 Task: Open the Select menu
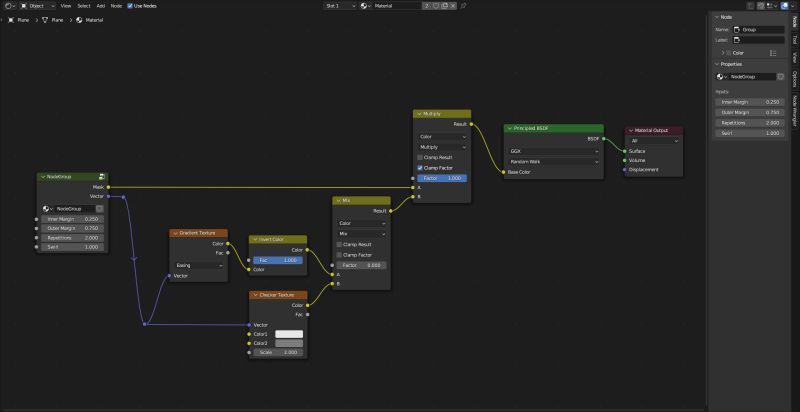84,6
